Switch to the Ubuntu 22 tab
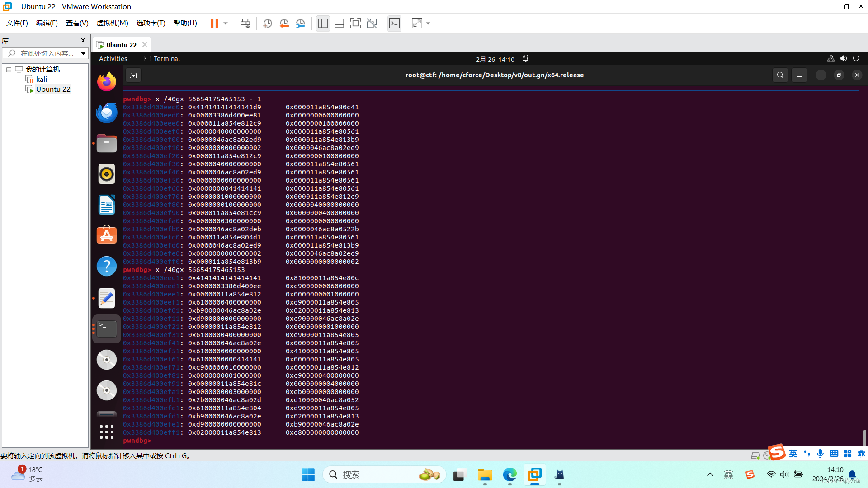 click(x=121, y=45)
